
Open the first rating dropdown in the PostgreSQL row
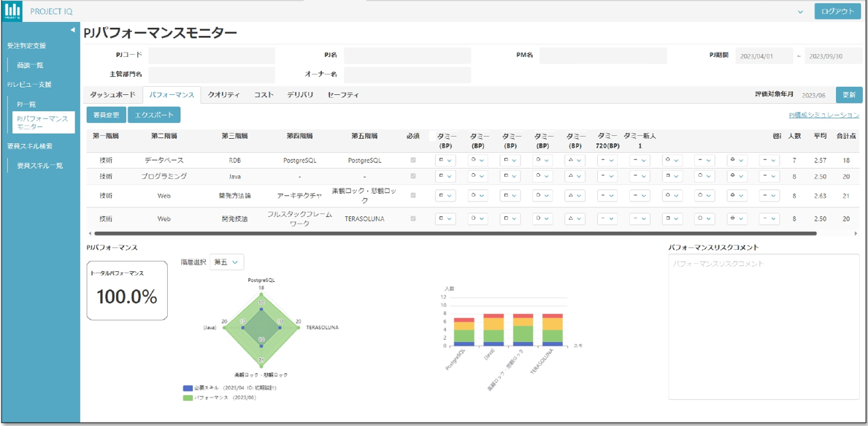pos(445,160)
